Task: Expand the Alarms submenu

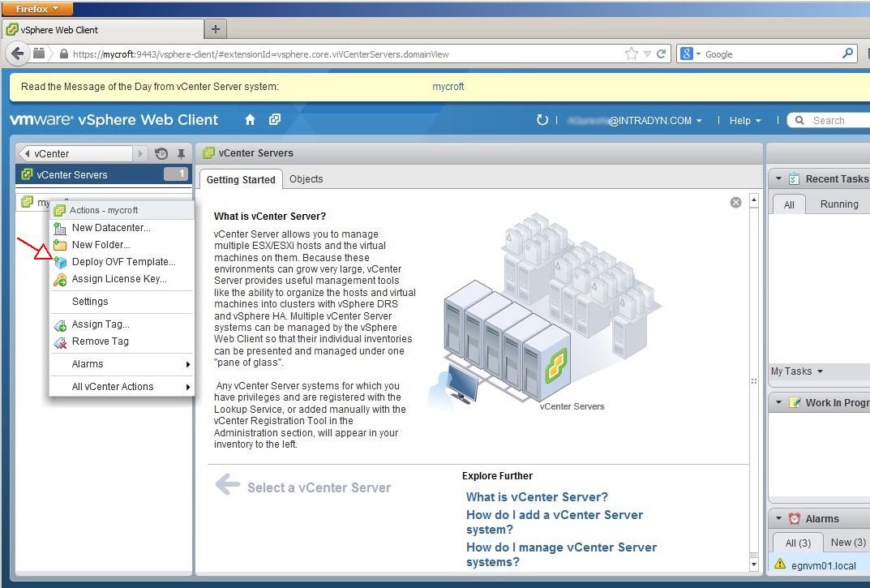Action: click(x=122, y=364)
